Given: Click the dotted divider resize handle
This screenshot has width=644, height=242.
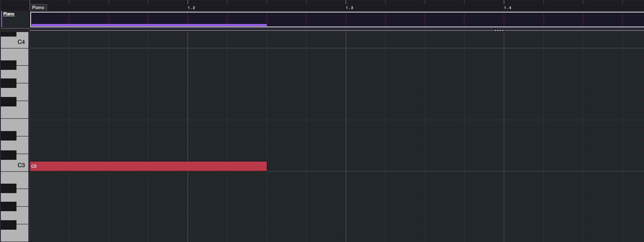Looking at the screenshot, I should [x=499, y=30].
